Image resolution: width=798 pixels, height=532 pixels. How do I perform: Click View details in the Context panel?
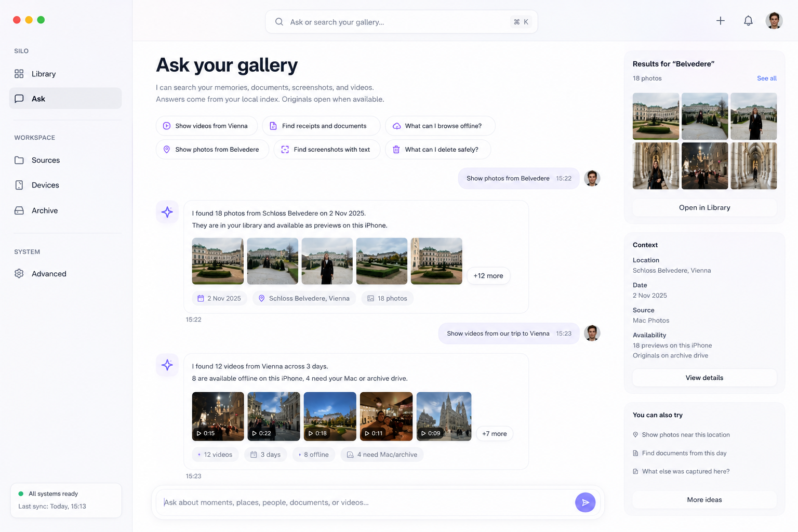pos(704,378)
